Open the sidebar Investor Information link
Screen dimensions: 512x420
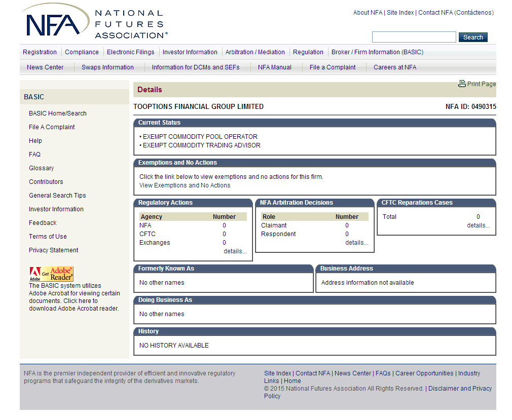[56, 209]
